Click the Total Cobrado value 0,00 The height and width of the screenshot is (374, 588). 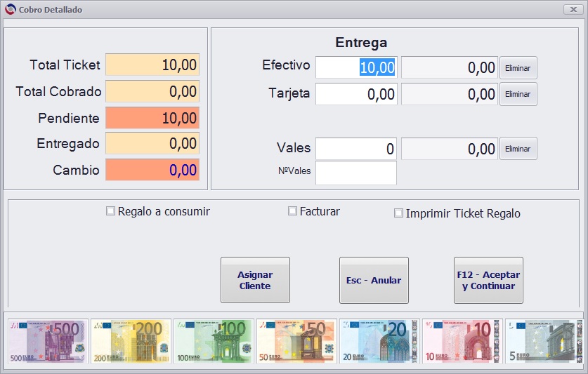(x=152, y=91)
